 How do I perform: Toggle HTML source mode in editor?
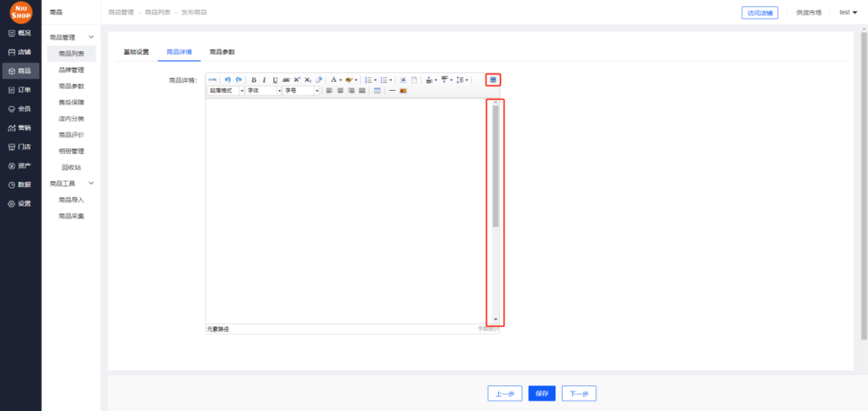click(212, 79)
